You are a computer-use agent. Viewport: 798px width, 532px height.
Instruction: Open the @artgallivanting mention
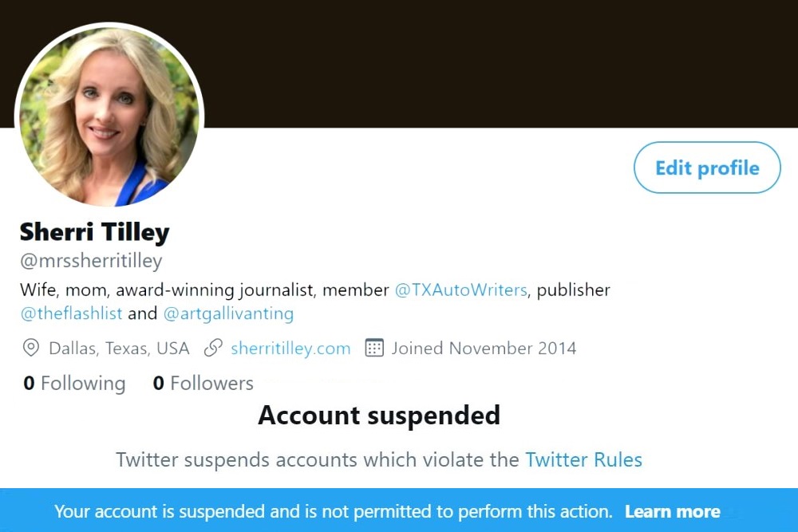(228, 313)
